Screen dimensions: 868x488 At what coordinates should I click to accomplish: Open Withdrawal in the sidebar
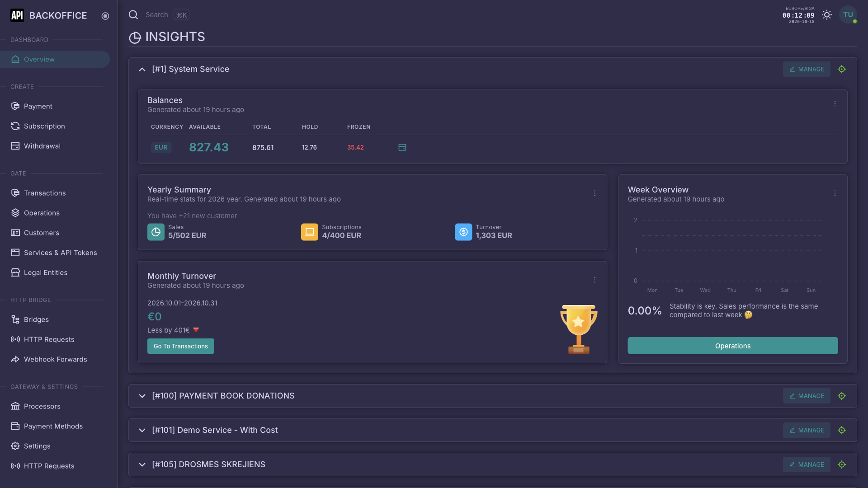(55, 146)
